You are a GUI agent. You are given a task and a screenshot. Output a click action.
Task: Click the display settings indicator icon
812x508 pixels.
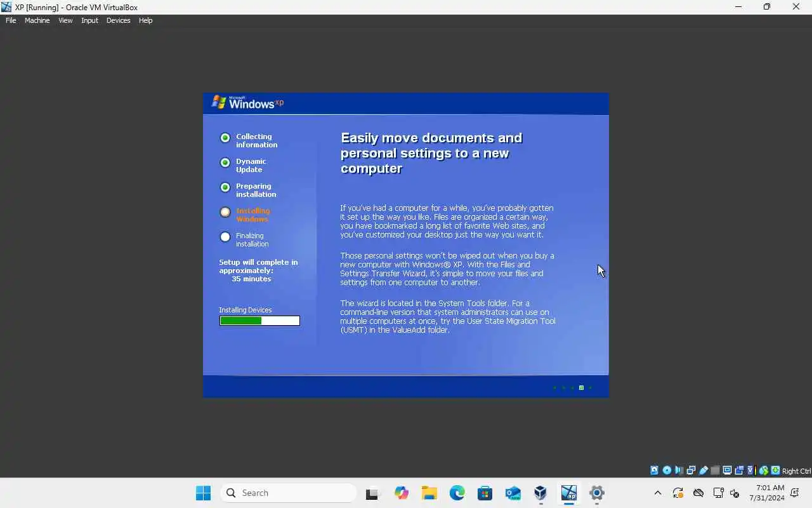pyautogui.click(x=727, y=471)
